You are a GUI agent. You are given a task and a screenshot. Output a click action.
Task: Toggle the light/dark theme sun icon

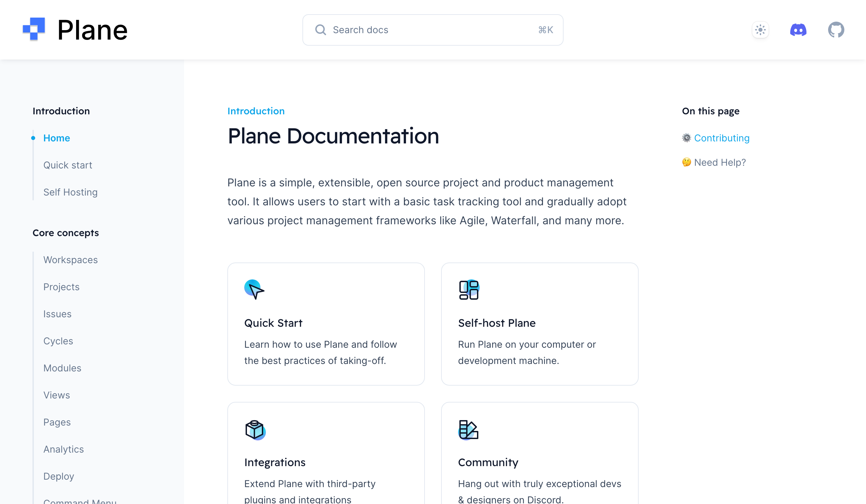(760, 30)
